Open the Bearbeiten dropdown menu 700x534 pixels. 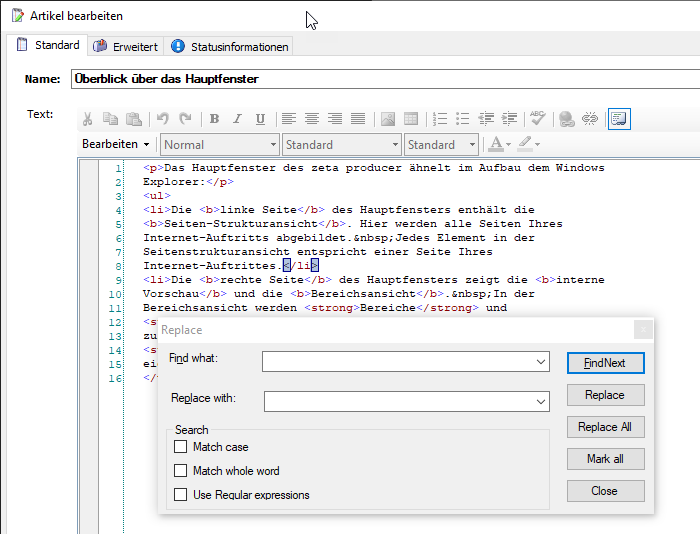click(x=115, y=144)
